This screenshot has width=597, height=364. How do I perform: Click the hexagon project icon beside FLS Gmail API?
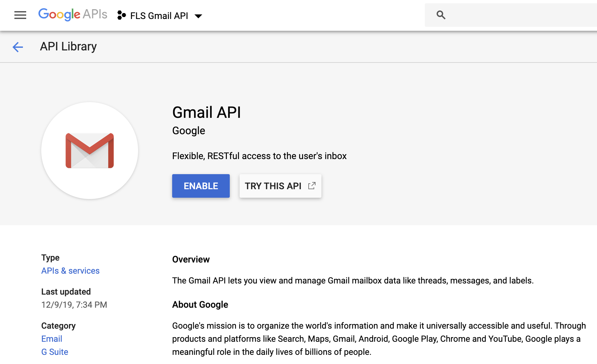[x=121, y=15]
